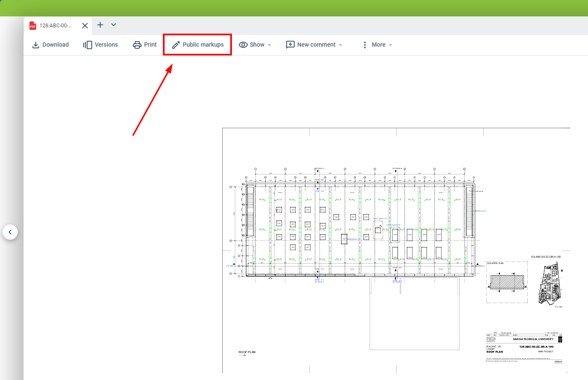Click the Print printer icon
588x380 pixels.
click(x=137, y=45)
